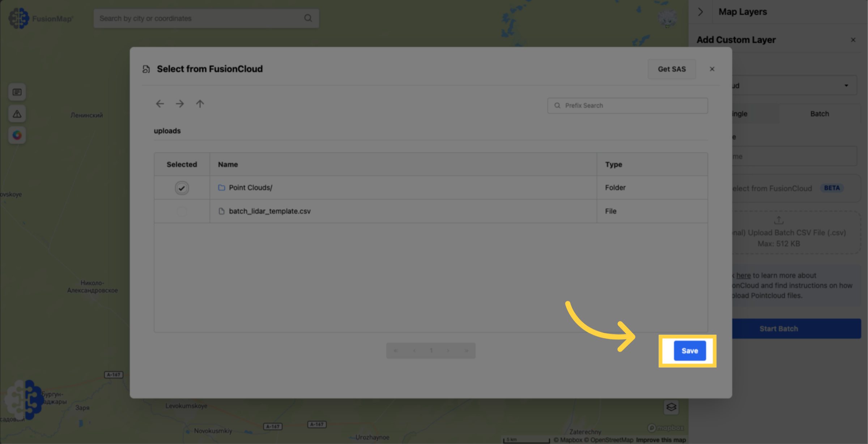Click Select from FusionCloud BETA button
Image resolution: width=868 pixels, height=444 pixels.
pyautogui.click(x=796, y=188)
